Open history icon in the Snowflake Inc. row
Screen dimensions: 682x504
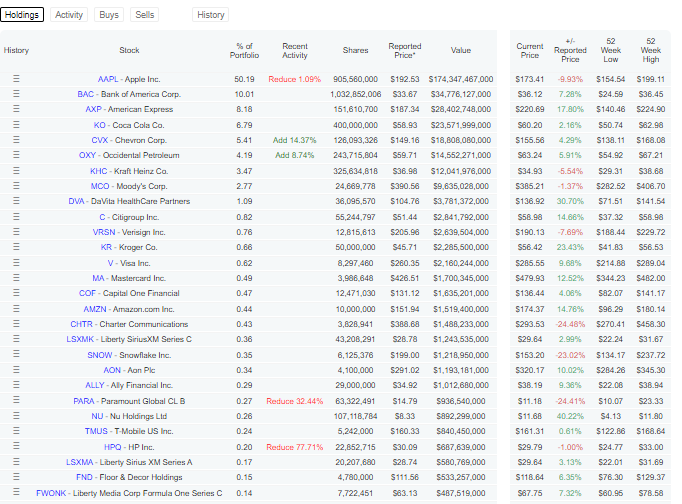point(16,355)
